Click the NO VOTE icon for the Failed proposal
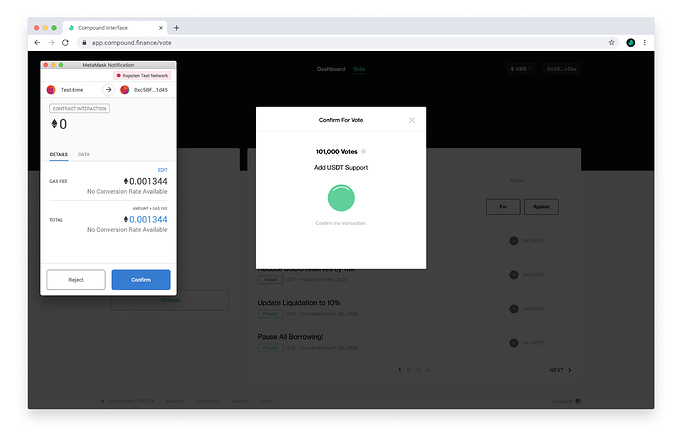This screenshot has width=690, height=440. click(x=514, y=275)
